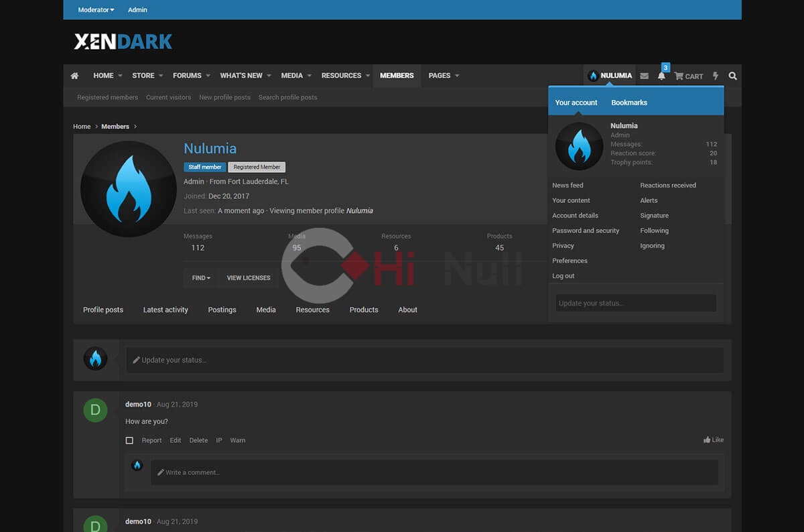
Task: Click the Home breadcrumb link
Action: coord(82,127)
